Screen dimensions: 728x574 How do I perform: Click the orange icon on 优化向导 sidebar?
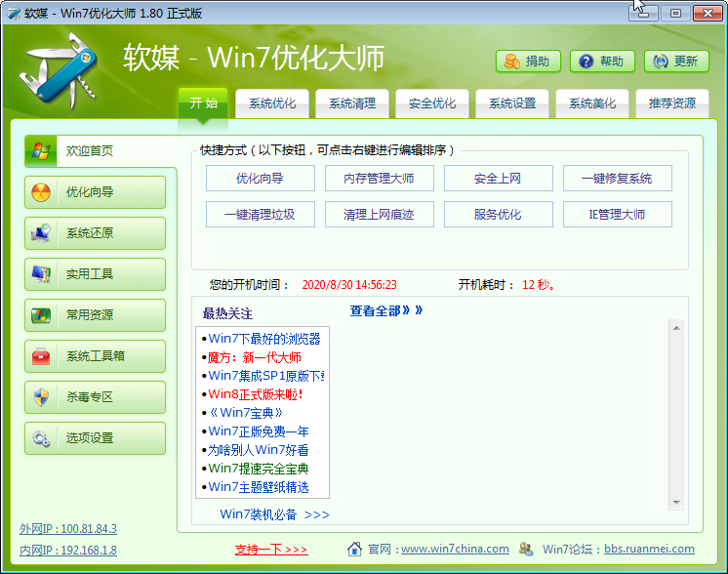41,191
